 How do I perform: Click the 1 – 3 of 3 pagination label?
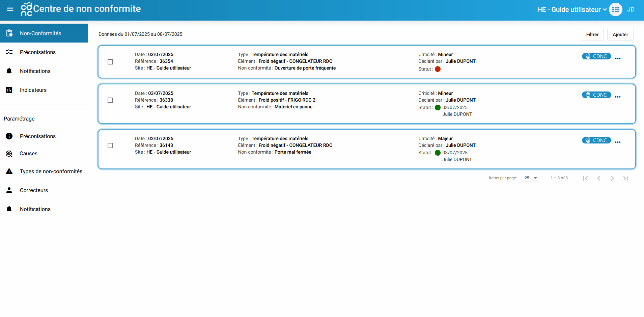click(x=559, y=178)
